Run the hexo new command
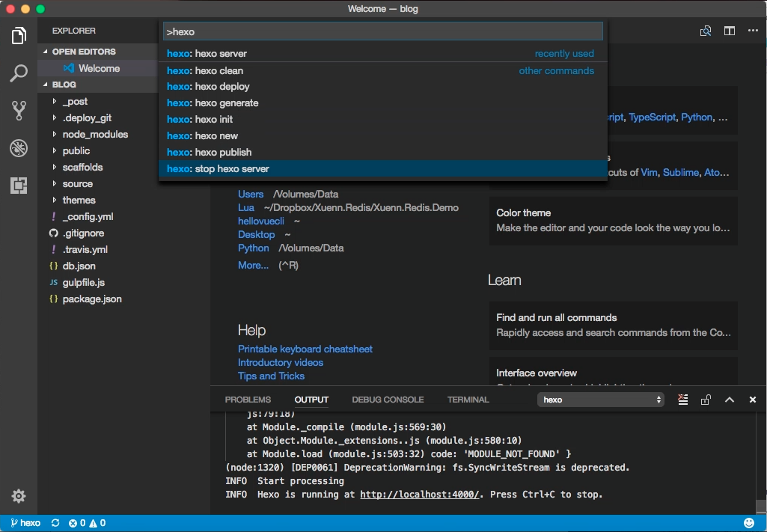 tap(382, 135)
